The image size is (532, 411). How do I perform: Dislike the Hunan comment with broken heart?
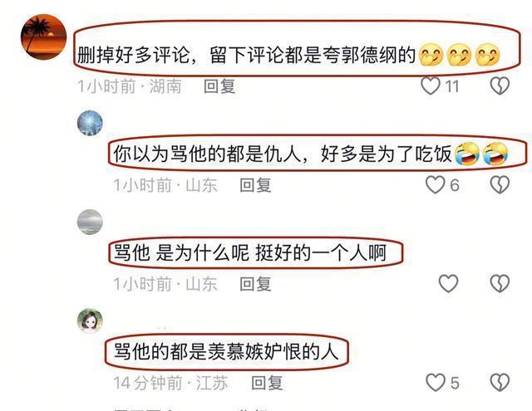(x=500, y=86)
